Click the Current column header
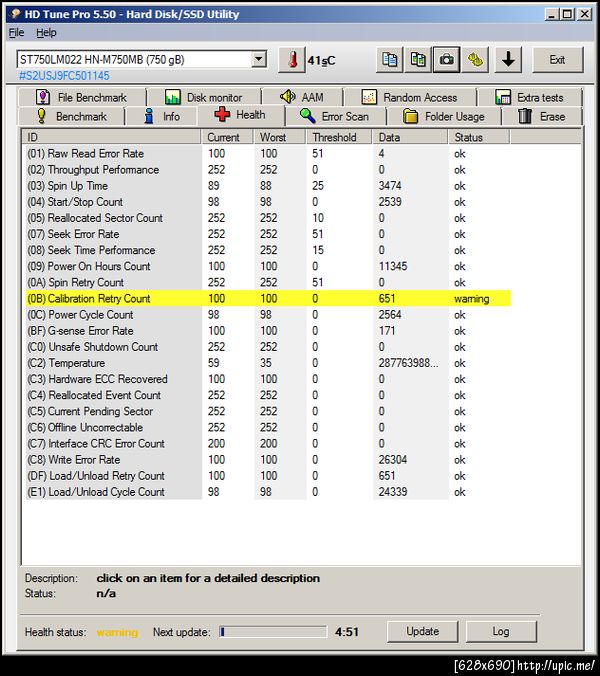 point(227,138)
